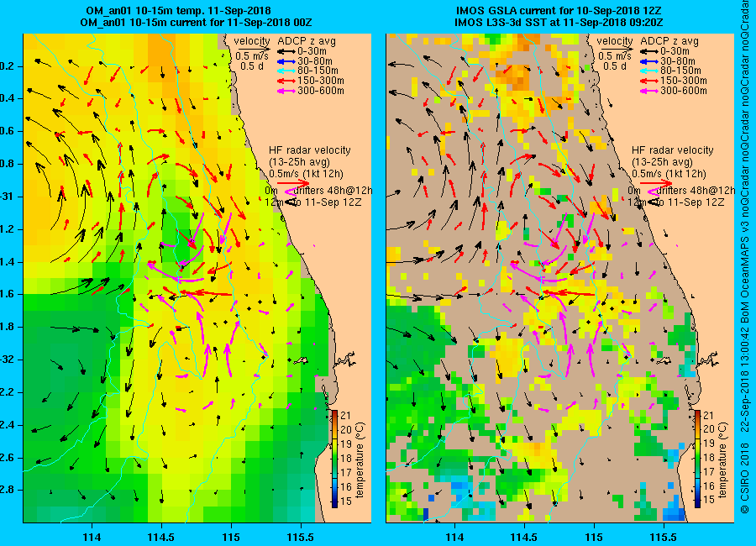
Task: Click 'temperature (°C)' label beside right colour bar
Action: (x=722, y=459)
